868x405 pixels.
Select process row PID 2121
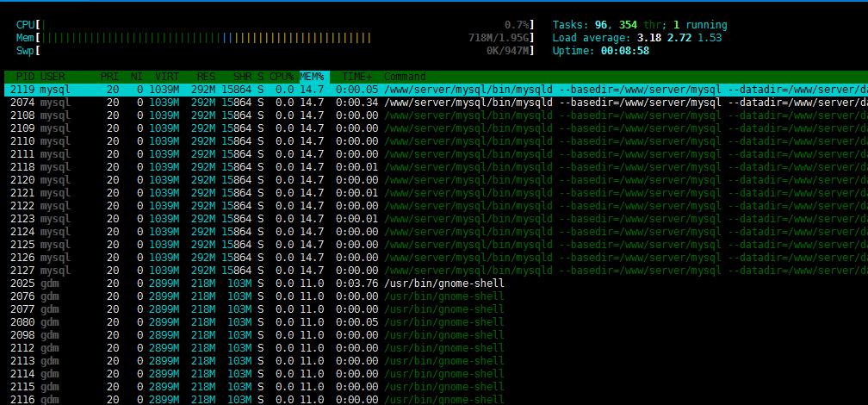(436, 193)
